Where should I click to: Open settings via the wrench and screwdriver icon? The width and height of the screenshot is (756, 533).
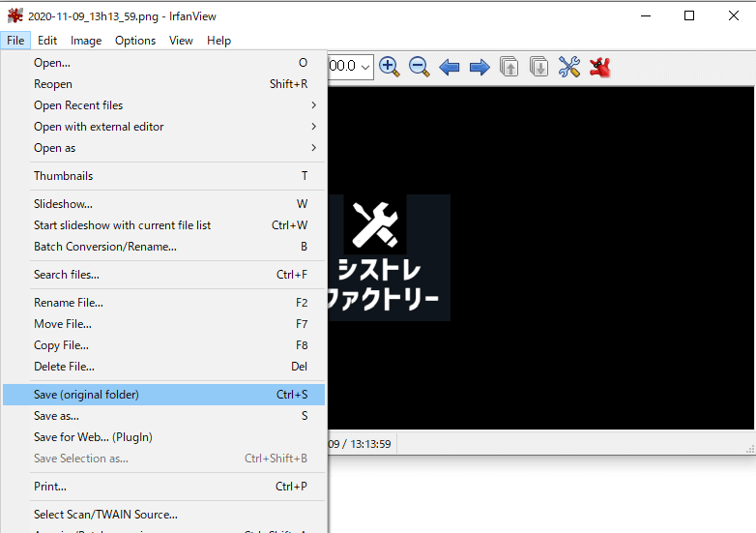tap(569, 67)
